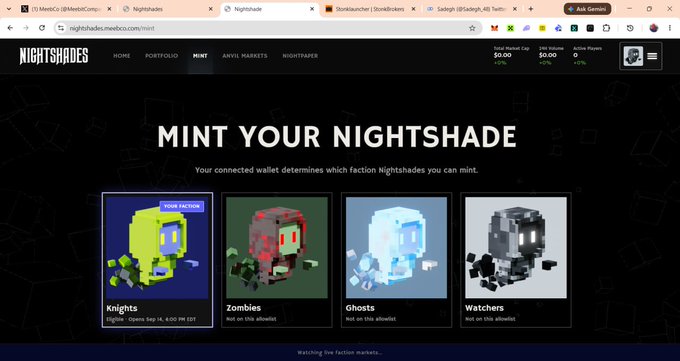Click the 24H Volume $0.00 stat

click(x=551, y=56)
